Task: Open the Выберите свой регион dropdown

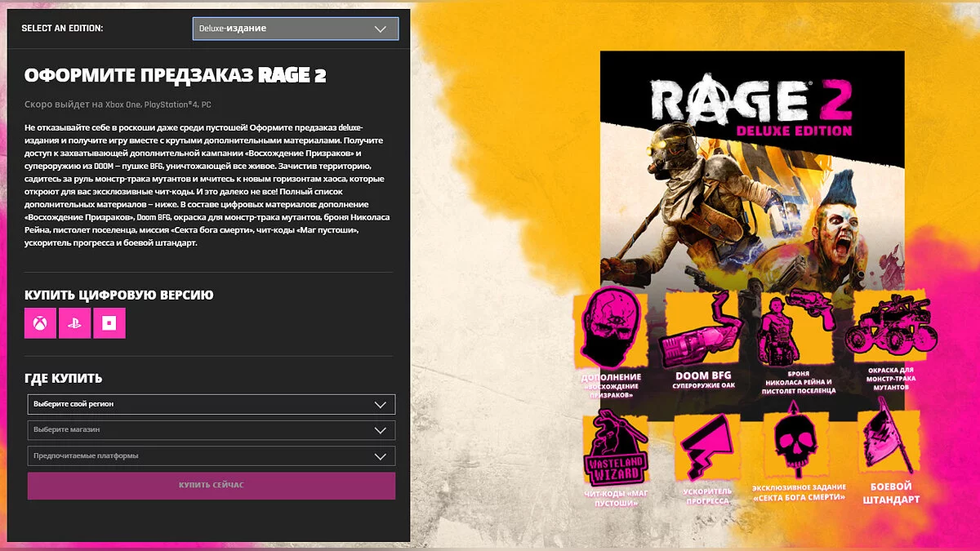Action: point(212,404)
